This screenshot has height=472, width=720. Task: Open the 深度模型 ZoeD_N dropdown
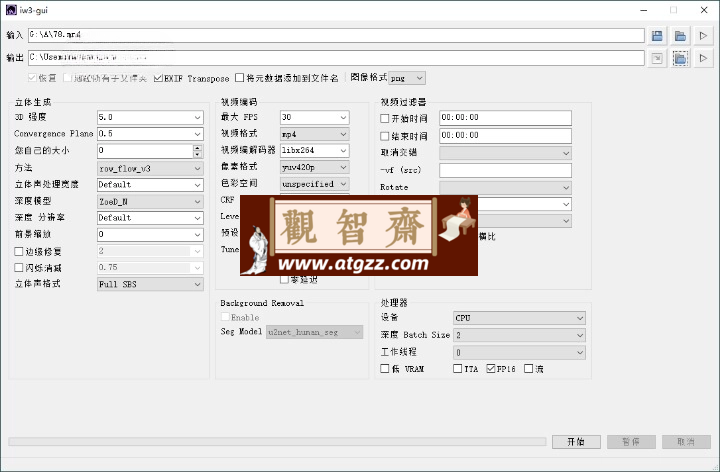[150, 202]
